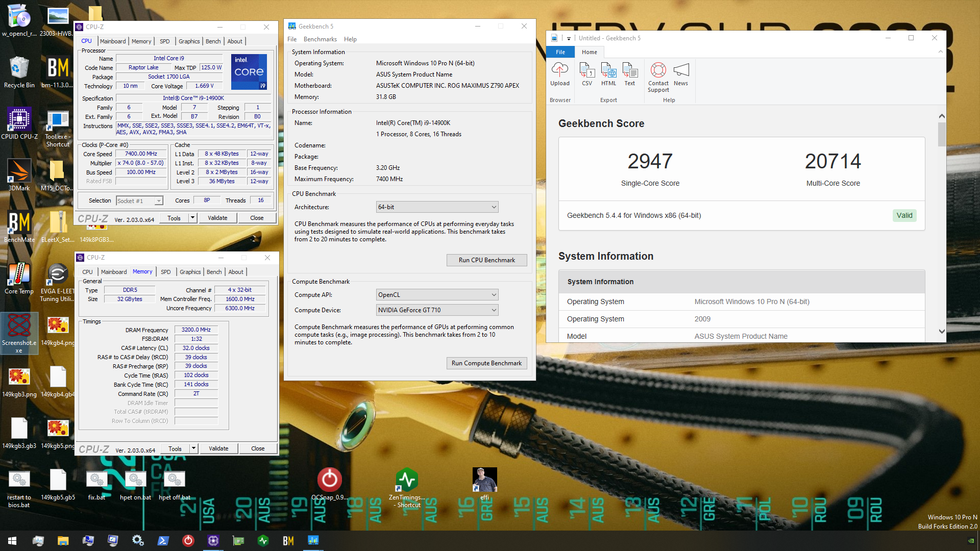The image size is (980, 551).
Task: Click scroll-down arrow in Geekbench results
Action: pos(942,331)
